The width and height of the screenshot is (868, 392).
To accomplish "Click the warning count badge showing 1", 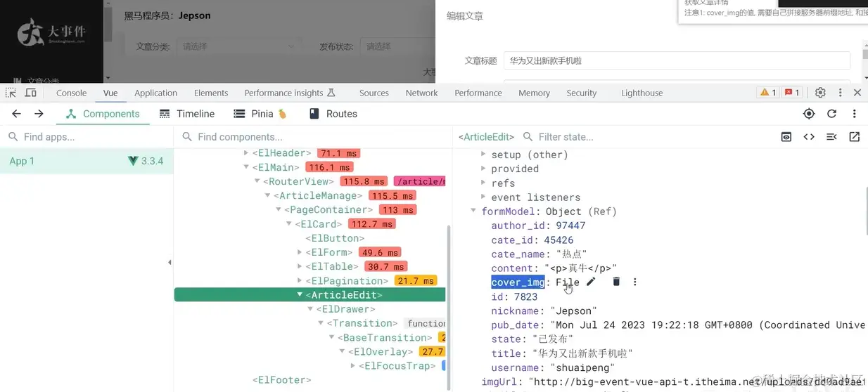I will coord(767,93).
